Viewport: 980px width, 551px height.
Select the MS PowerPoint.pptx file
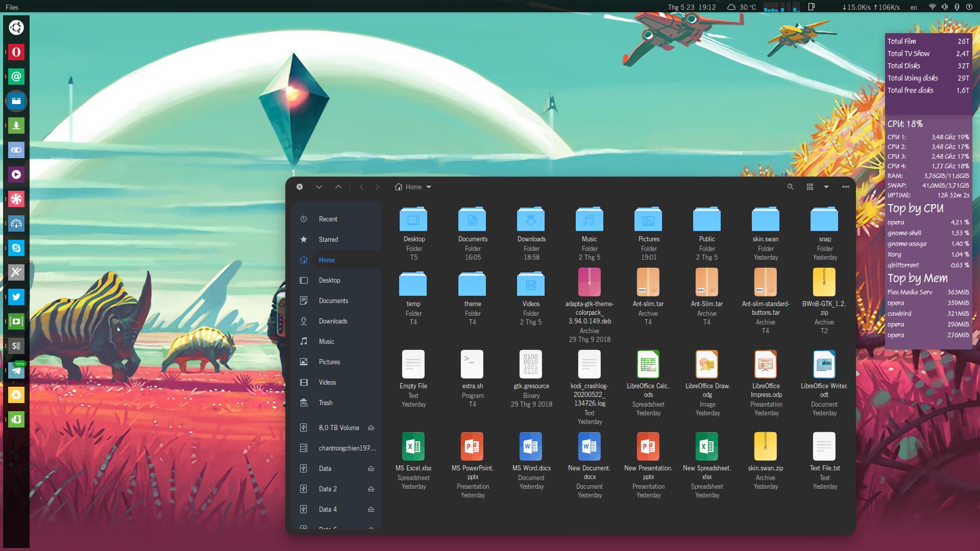coord(472,446)
